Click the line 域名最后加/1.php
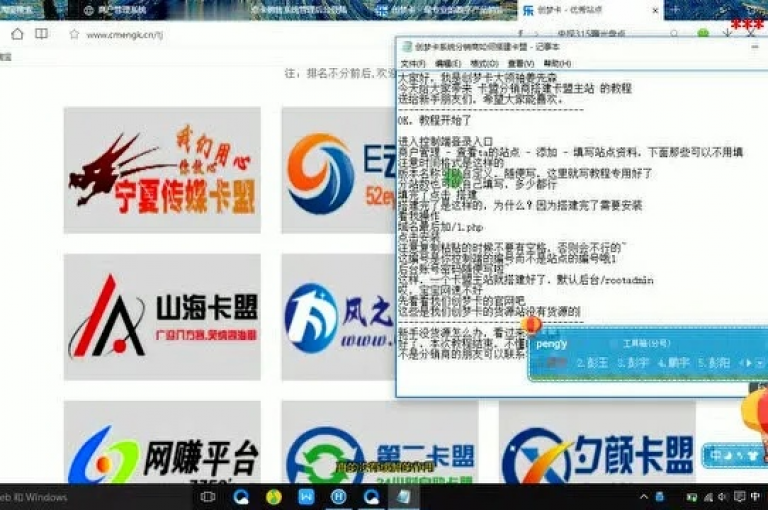768x510 pixels. [x=441, y=227]
